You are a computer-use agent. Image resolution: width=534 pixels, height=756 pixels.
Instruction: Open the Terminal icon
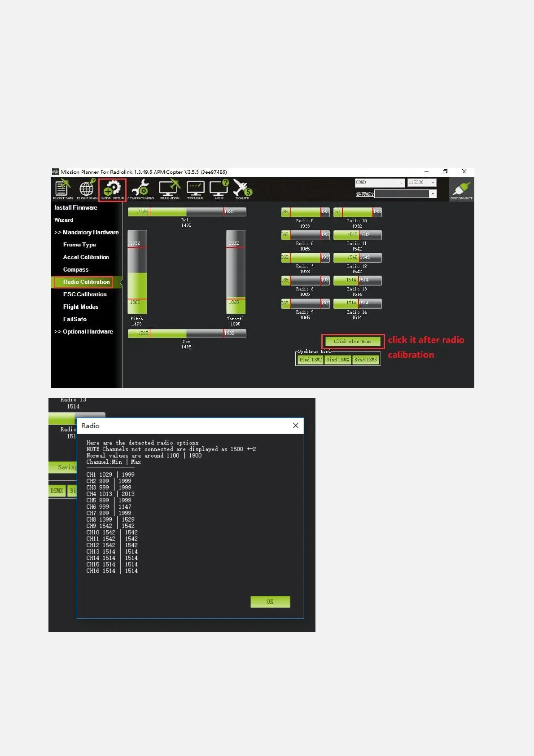tap(196, 189)
